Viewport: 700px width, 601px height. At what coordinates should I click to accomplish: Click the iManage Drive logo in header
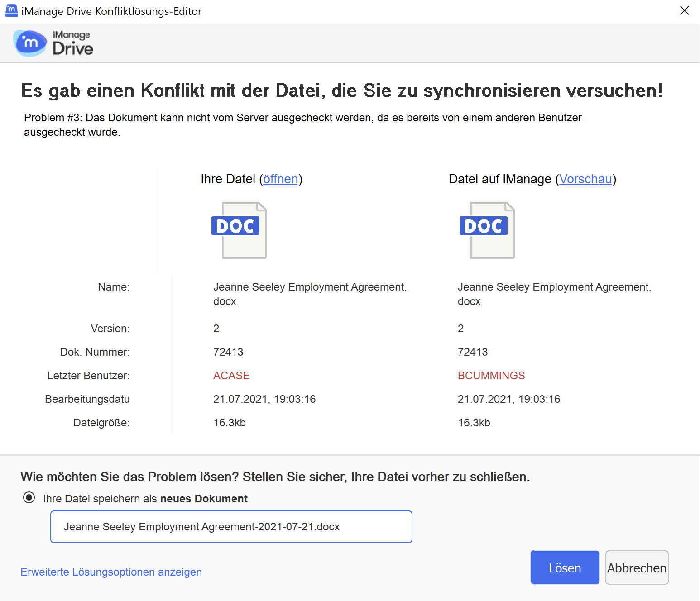53,43
